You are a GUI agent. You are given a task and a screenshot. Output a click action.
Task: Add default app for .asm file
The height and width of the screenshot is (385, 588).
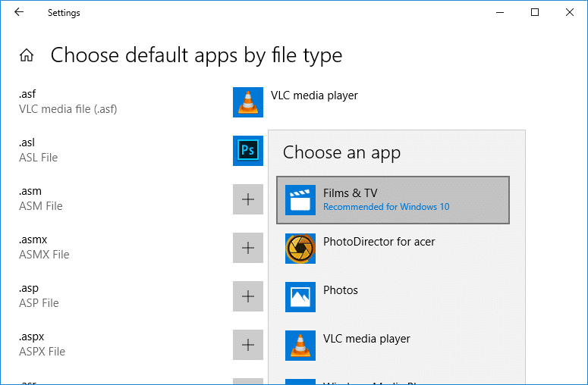point(247,199)
